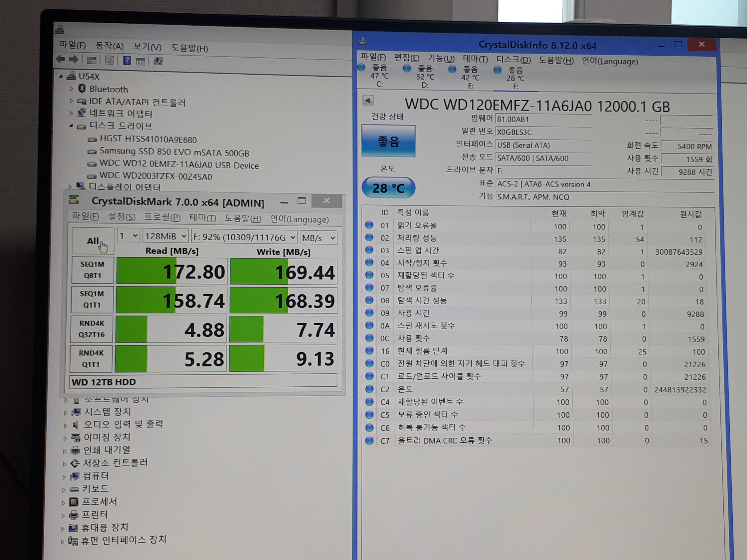Click 저장소 컨트롤러 storage controller icon
Screen dimensions: 747x560
tap(75, 463)
